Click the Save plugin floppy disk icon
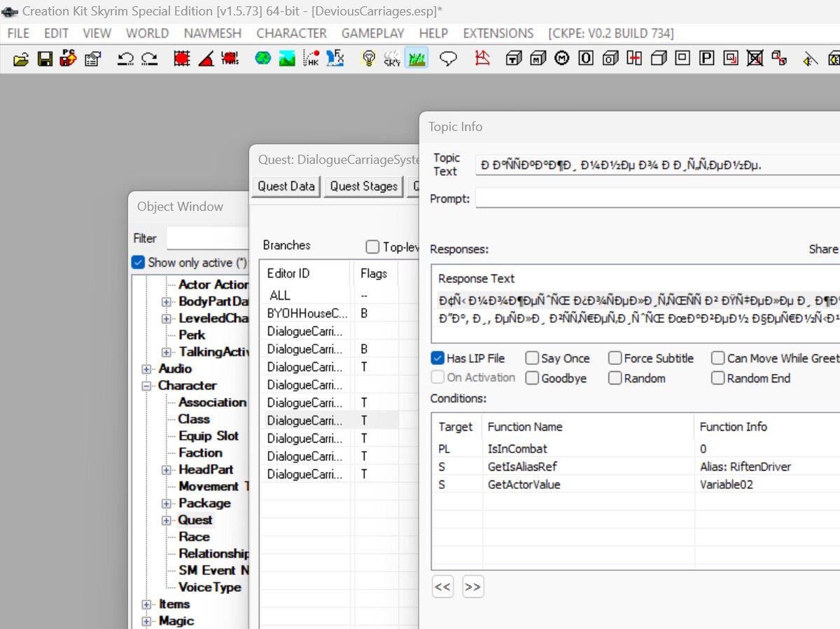 tap(45, 59)
